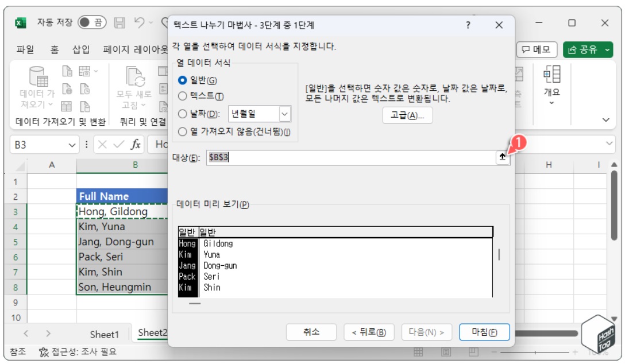This screenshot has height=364, width=625.
Task: Click the 취소 cancel button
Action: (311, 332)
